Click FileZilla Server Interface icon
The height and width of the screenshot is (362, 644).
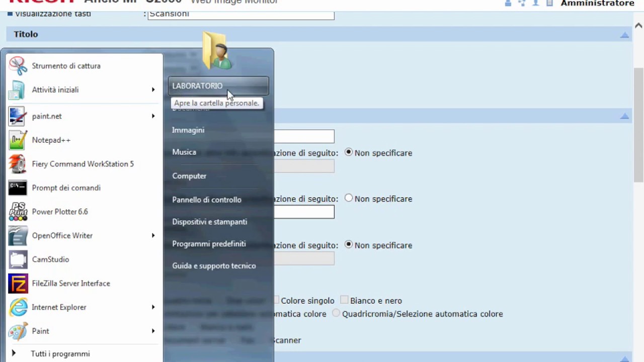pos(18,284)
